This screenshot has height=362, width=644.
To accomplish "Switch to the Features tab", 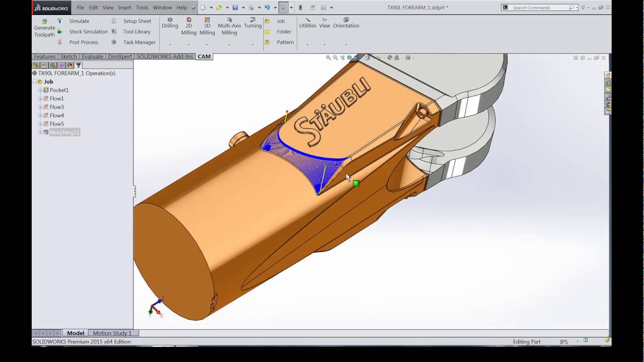I will [45, 57].
